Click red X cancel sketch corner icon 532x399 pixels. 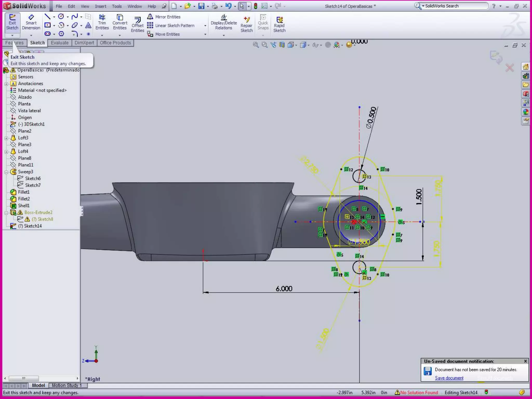pyautogui.click(x=509, y=68)
